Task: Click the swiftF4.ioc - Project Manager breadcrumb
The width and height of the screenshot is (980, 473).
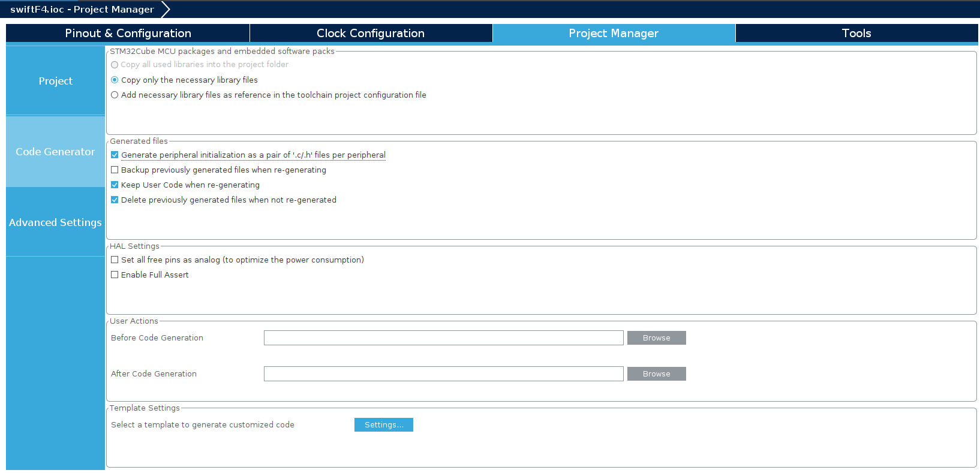Action: pyautogui.click(x=82, y=10)
